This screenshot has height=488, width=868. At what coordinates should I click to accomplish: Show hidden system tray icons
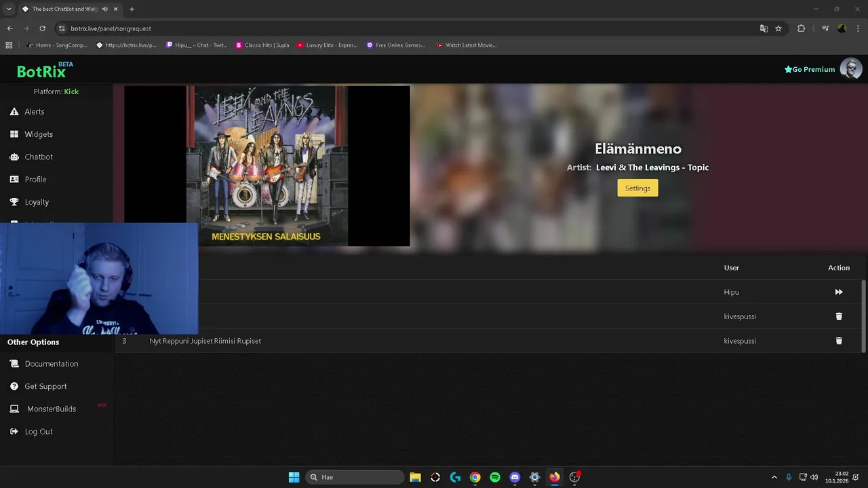[774, 477]
